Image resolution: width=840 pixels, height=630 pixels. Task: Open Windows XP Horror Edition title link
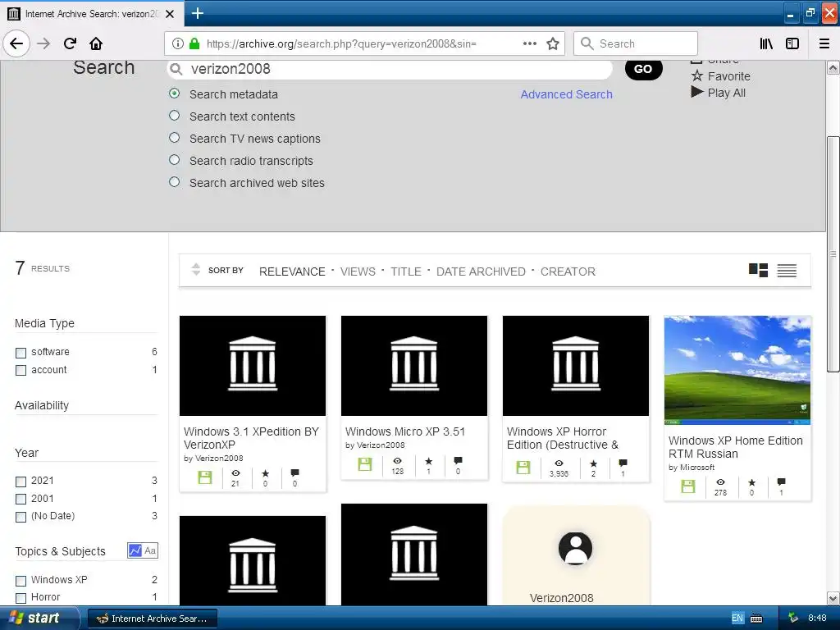[x=563, y=438]
